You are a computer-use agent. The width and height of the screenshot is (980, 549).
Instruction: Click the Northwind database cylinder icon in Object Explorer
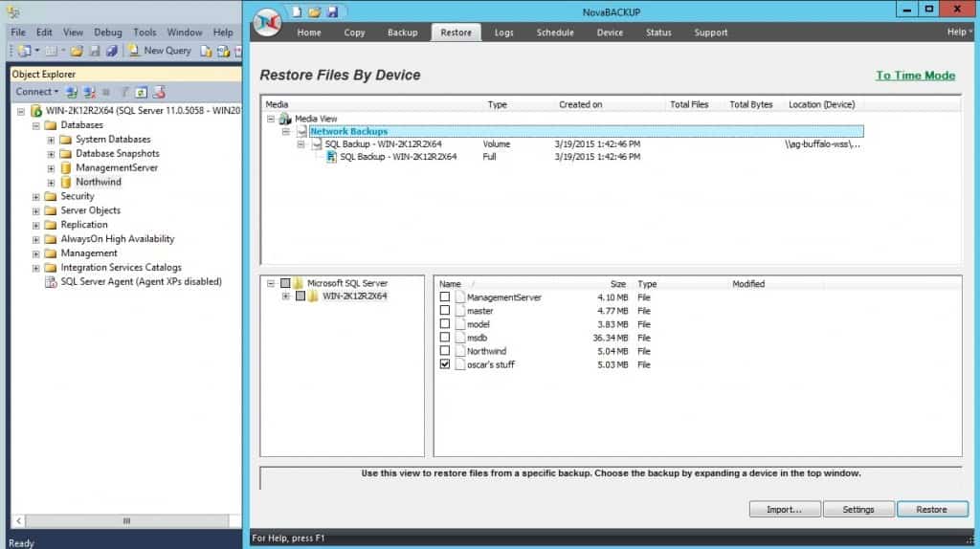[66, 183]
